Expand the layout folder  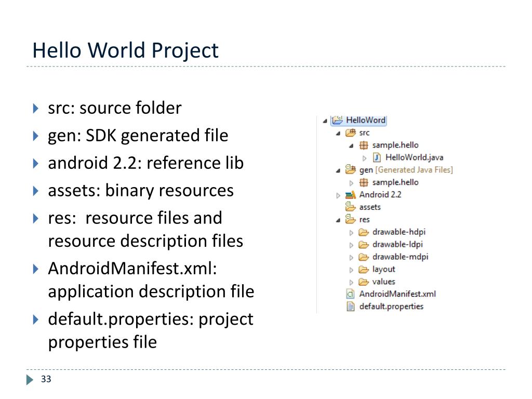point(351,270)
